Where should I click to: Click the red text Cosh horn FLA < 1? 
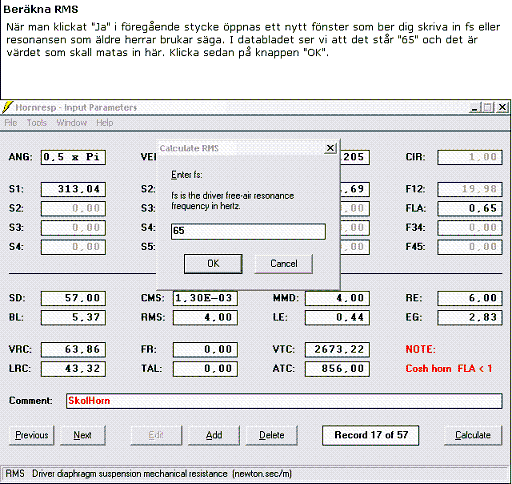[449, 369]
